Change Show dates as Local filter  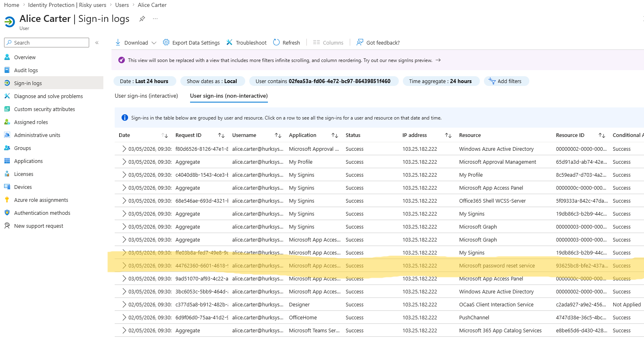click(x=213, y=81)
